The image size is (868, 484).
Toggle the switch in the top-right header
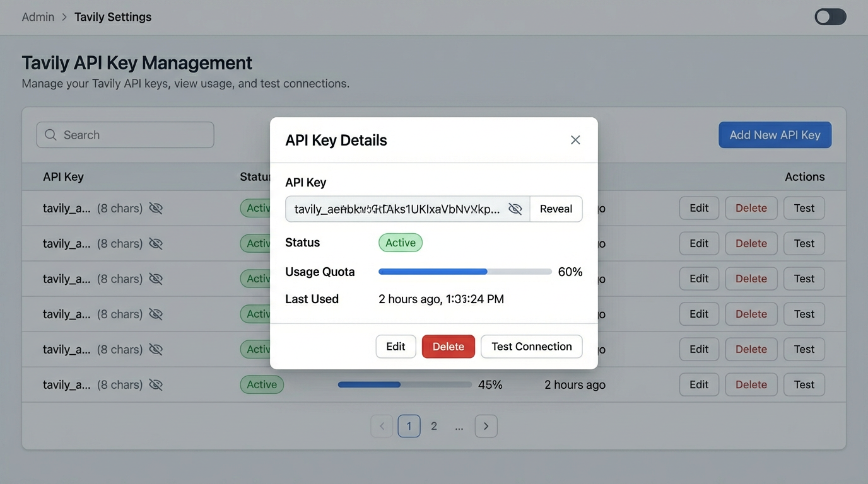830,17
